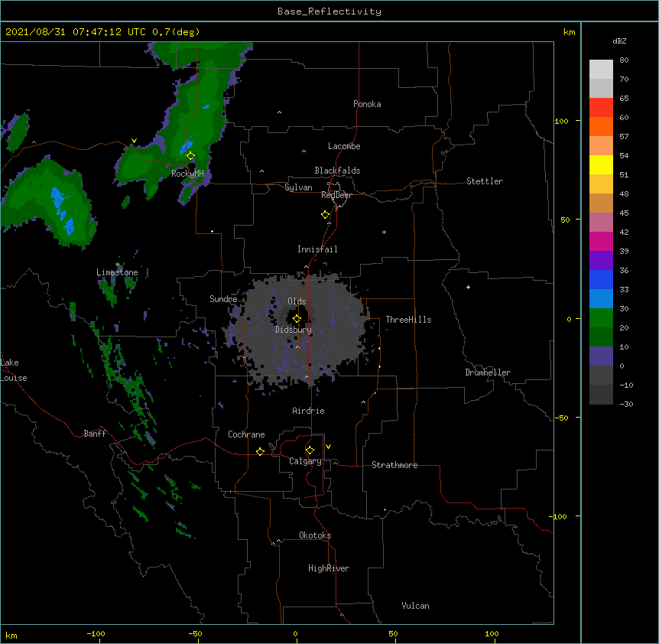Click the RedDeer city label

click(336, 195)
